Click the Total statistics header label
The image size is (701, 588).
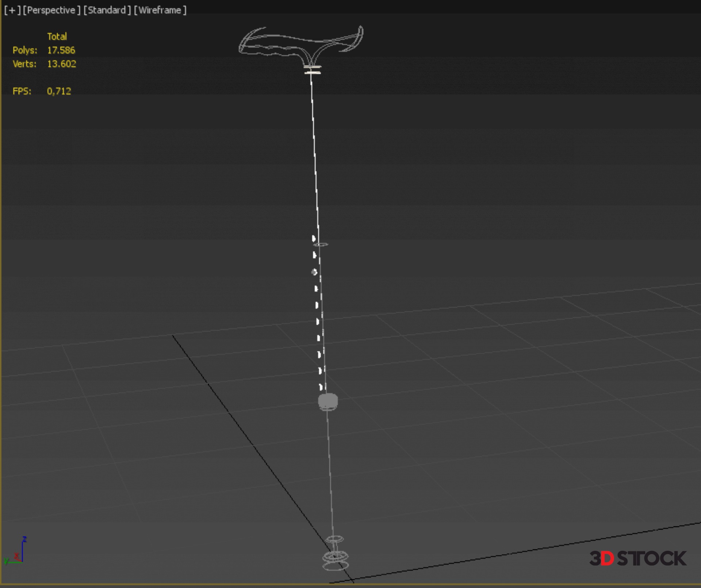pyautogui.click(x=57, y=36)
